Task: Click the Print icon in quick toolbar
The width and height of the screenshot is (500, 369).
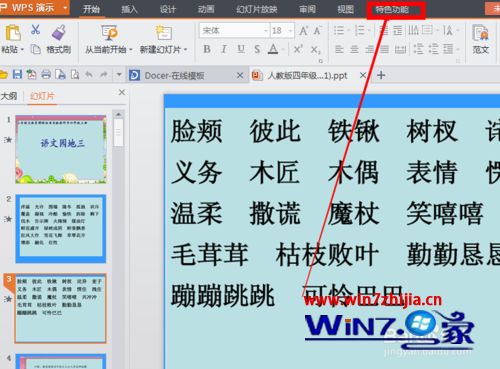Action: pyautogui.click(x=46, y=74)
